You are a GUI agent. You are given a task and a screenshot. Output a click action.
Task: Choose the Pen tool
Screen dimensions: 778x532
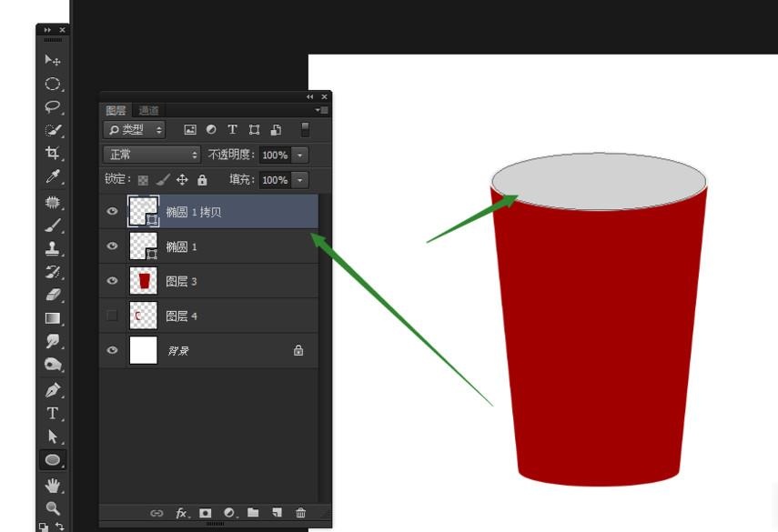point(53,390)
